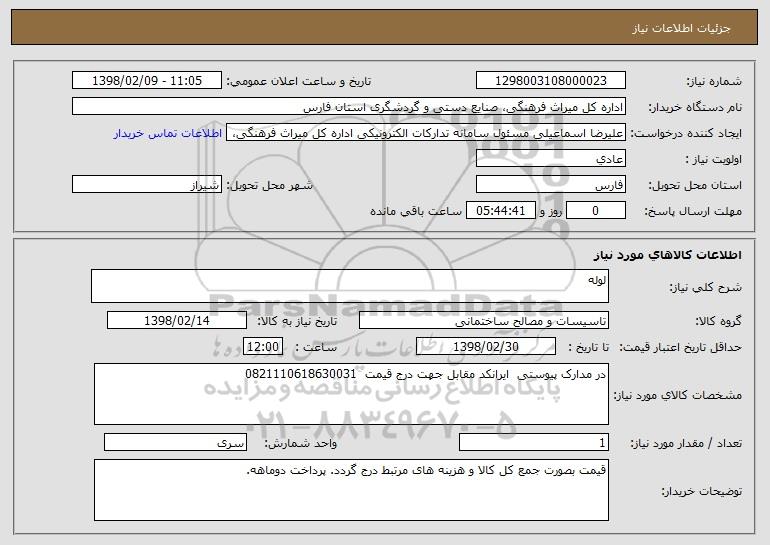Image resolution: width=770 pixels, height=545 pixels.
Task: Click the label نام دستگاه خریدار
Action: [x=695, y=108]
